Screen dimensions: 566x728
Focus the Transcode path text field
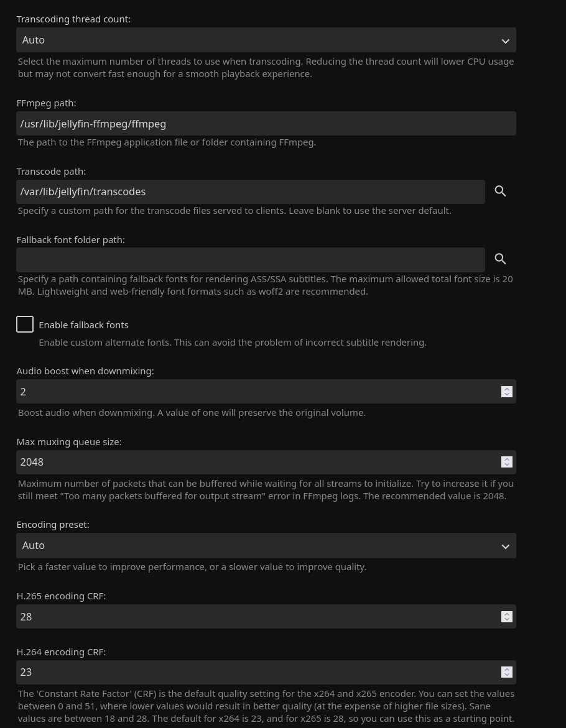pyautogui.click(x=250, y=191)
